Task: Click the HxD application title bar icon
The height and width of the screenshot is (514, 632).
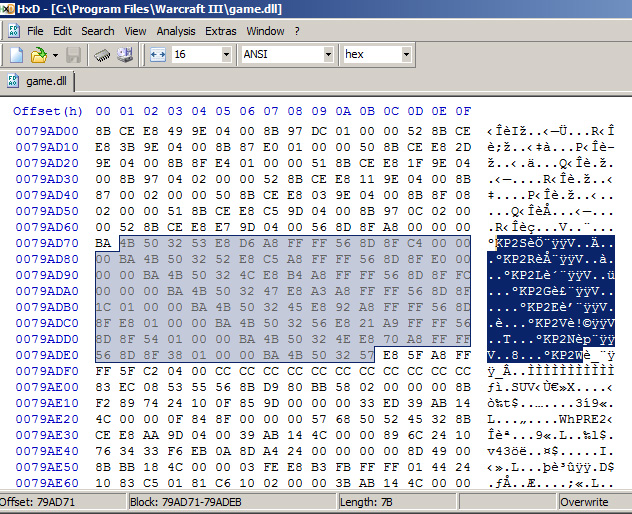Action: (7, 8)
